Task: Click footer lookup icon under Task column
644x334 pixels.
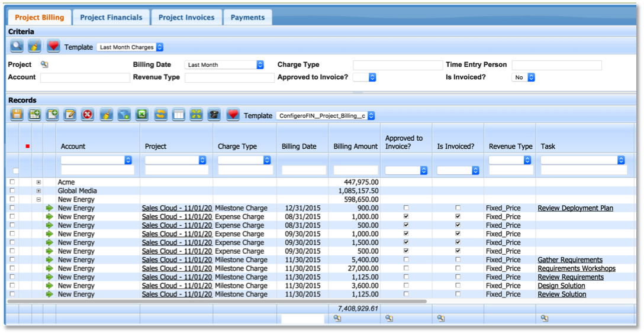Action: (x=544, y=319)
